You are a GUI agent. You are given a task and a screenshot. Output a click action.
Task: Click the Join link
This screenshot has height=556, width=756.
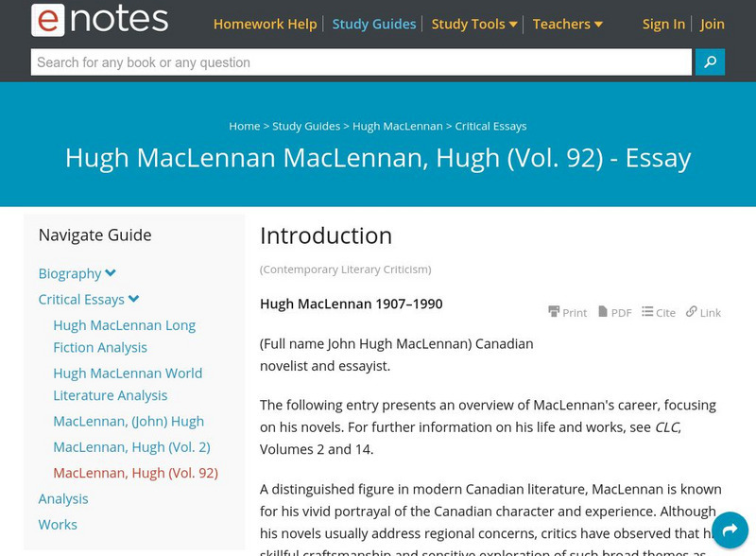tap(713, 24)
